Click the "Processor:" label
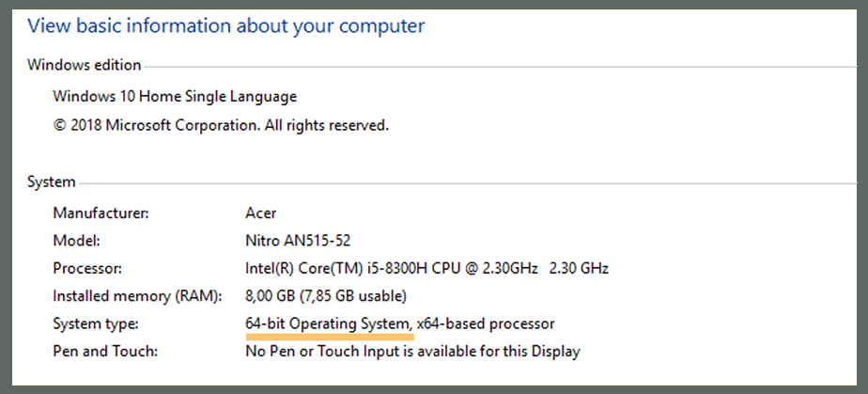This screenshot has width=868, height=394. [x=87, y=268]
